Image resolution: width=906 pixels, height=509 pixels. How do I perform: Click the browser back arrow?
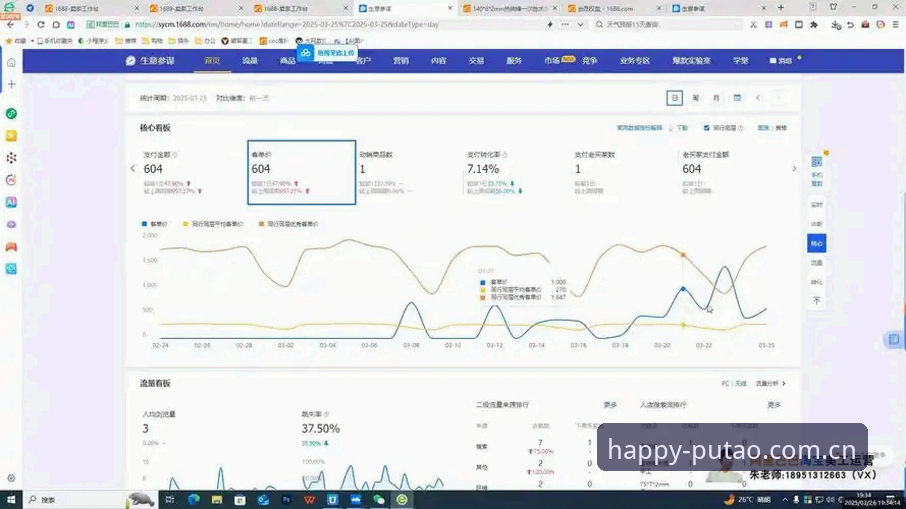(x=10, y=25)
